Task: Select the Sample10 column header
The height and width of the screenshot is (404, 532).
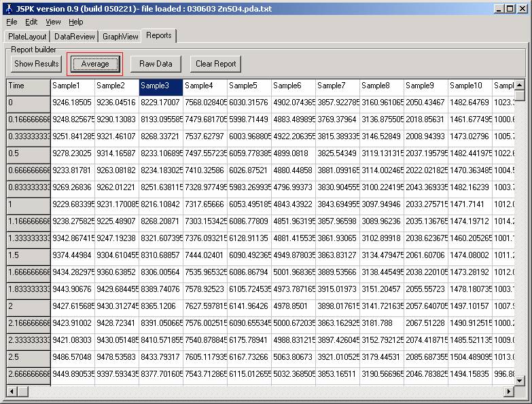Action: (x=469, y=88)
